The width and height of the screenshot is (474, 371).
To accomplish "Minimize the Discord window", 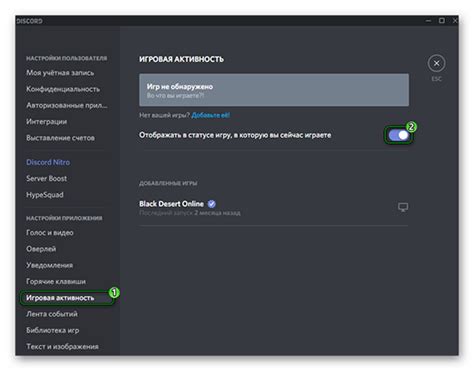I will coord(428,21).
